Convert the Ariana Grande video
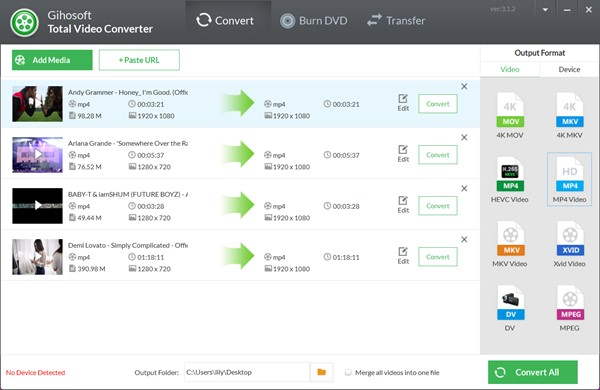This screenshot has width=600, height=390. click(438, 155)
